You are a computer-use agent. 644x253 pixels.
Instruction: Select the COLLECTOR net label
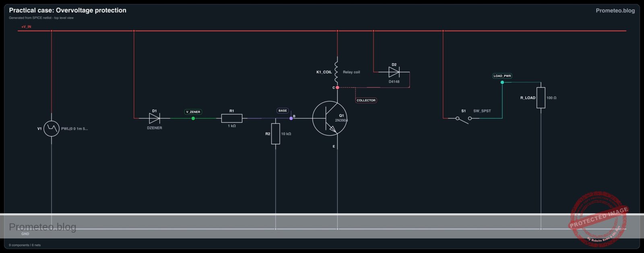(x=366, y=100)
